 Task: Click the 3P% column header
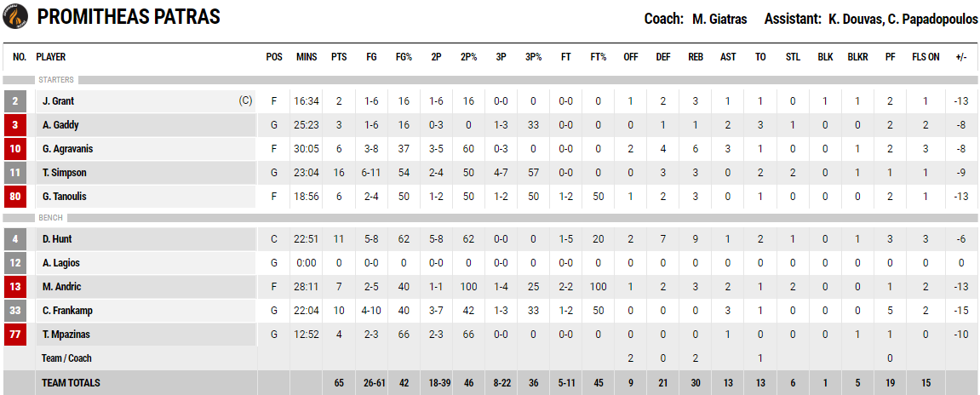[533, 57]
